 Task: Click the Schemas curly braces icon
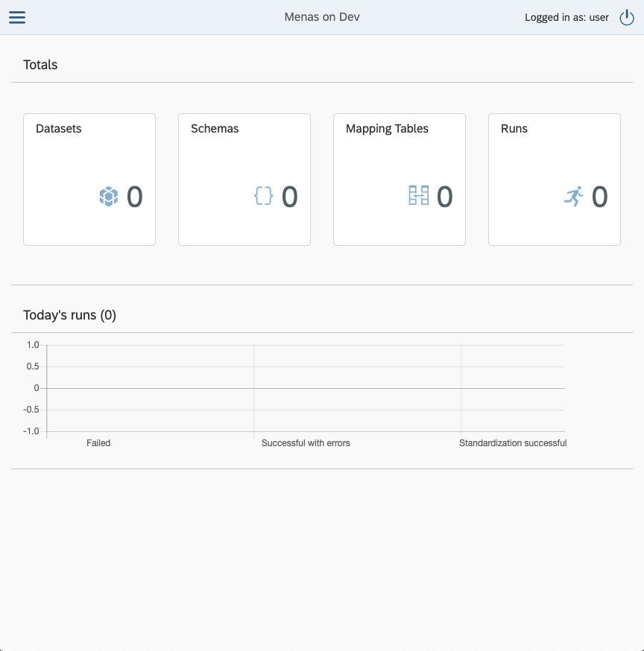pyautogui.click(x=263, y=196)
